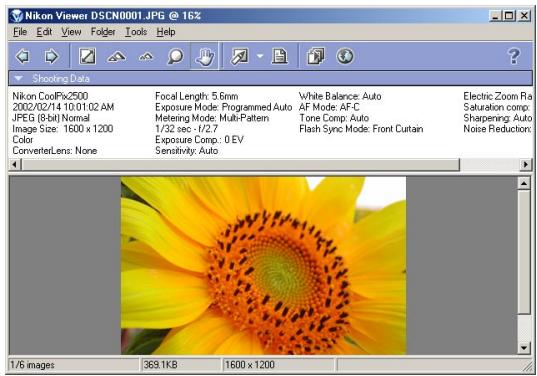Viewport: 537px width, 376px height.
Task: Click the globe web toolbar icon
Action: (345, 56)
